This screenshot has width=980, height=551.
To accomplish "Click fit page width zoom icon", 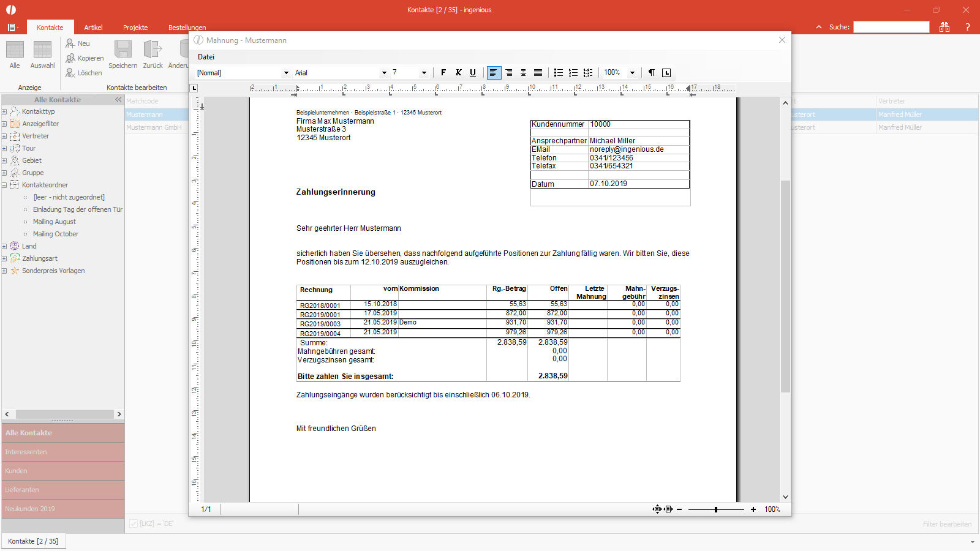I will pyautogui.click(x=668, y=509).
